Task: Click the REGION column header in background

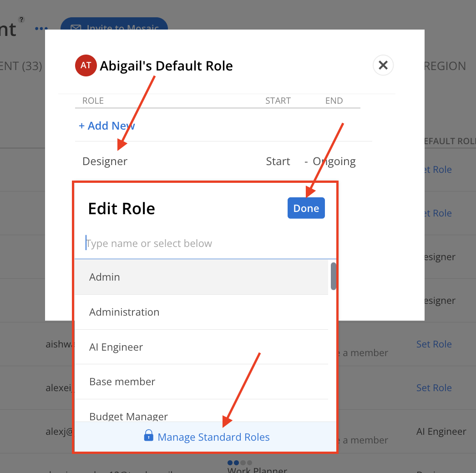Action: click(x=445, y=66)
